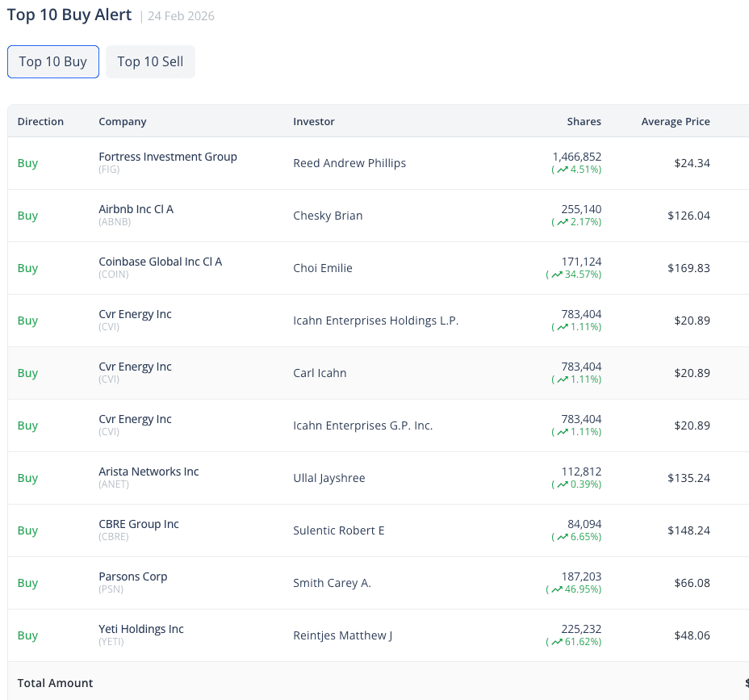
Task: Click the green arrow beside Yeti Holdings' 61.62% change
Action: (x=555, y=642)
